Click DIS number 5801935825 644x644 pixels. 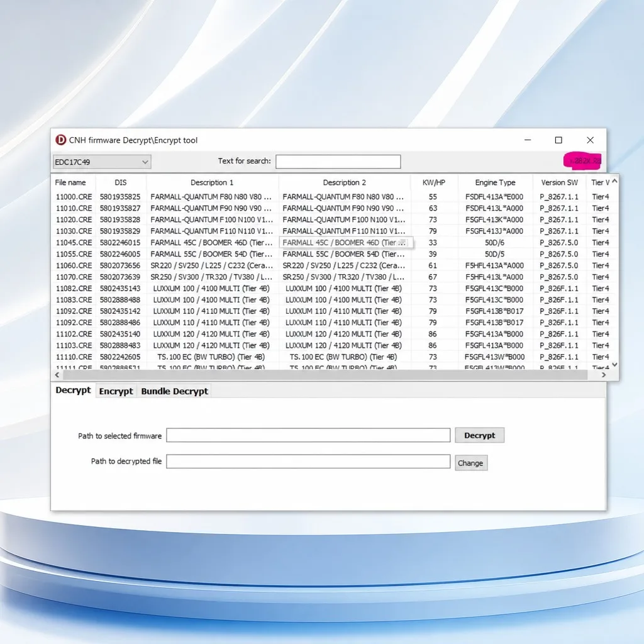(120, 197)
